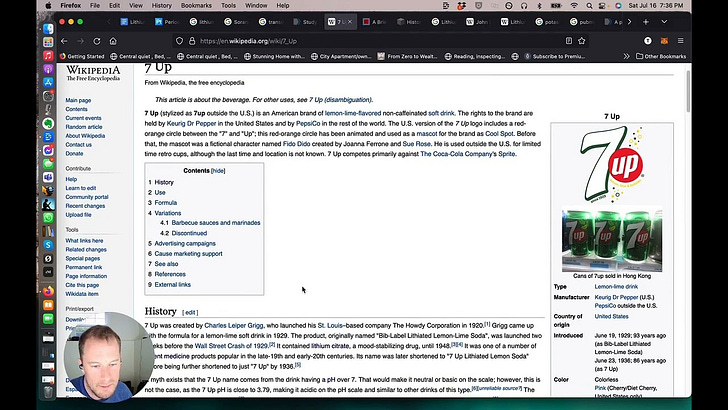Open the Firefox menu in the menu bar
728x410 pixels.
click(71, 6)
